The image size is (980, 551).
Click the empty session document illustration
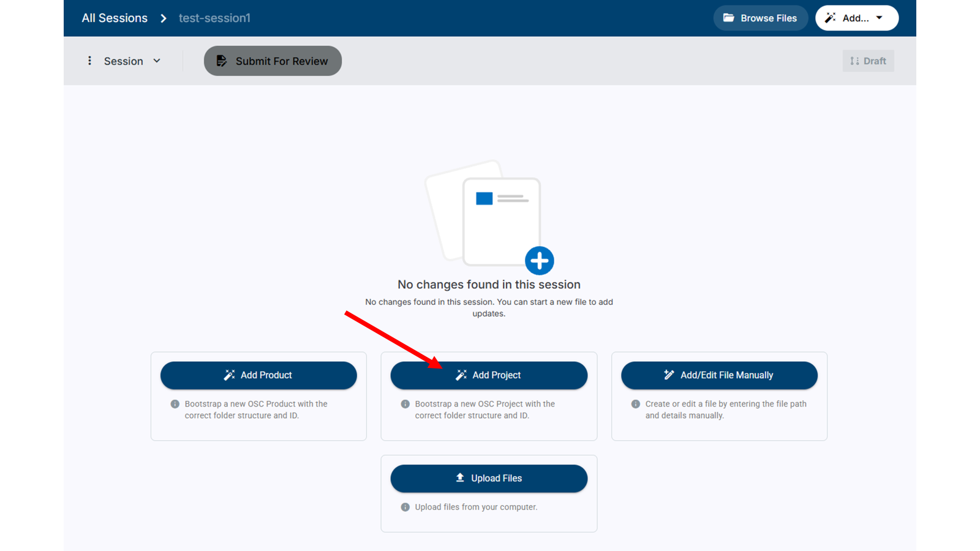click(x=484, y=214)
